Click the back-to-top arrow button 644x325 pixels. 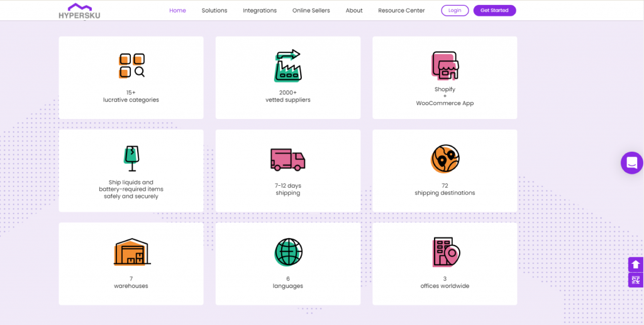coord(636,265)
